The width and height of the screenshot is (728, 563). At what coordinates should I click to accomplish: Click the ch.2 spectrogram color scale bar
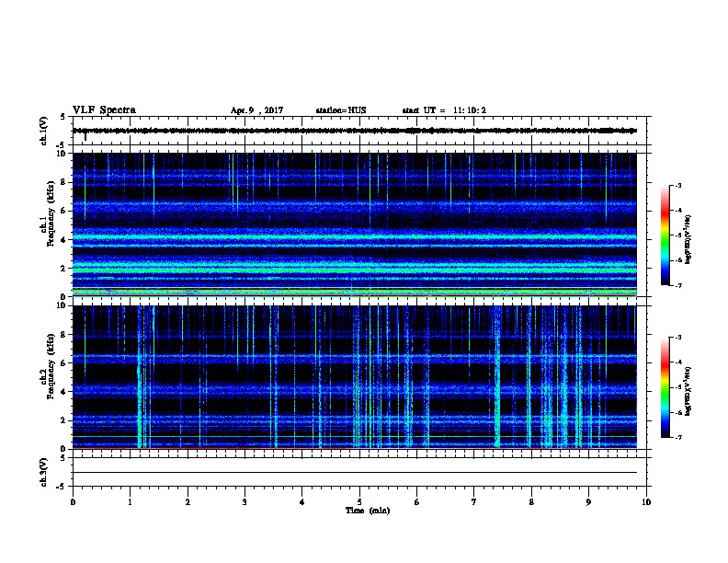(x=665, y=387)
